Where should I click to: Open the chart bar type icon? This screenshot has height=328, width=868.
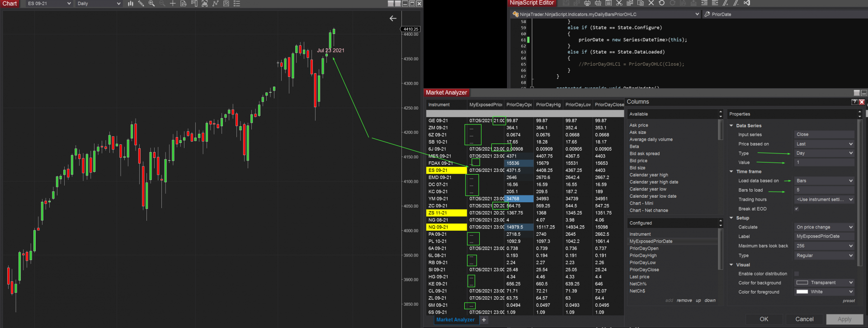click(x=131, y=4)
